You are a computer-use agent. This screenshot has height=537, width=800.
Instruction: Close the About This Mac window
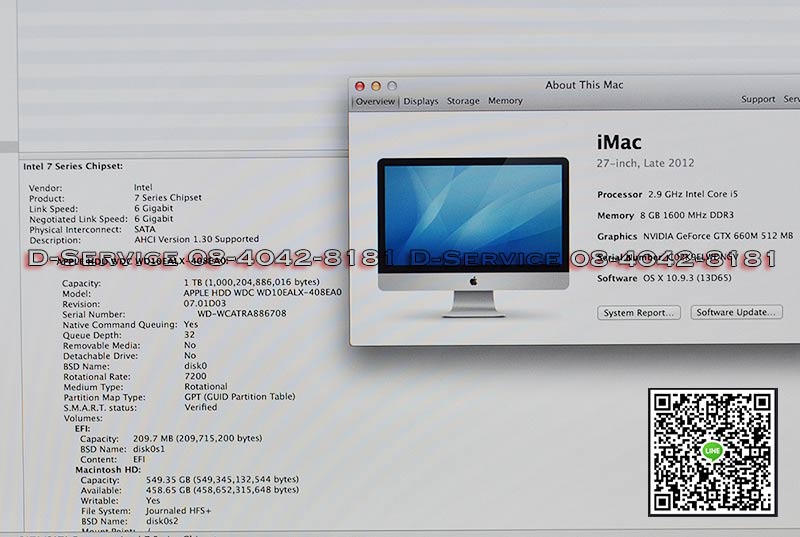(x=360, y=86)
